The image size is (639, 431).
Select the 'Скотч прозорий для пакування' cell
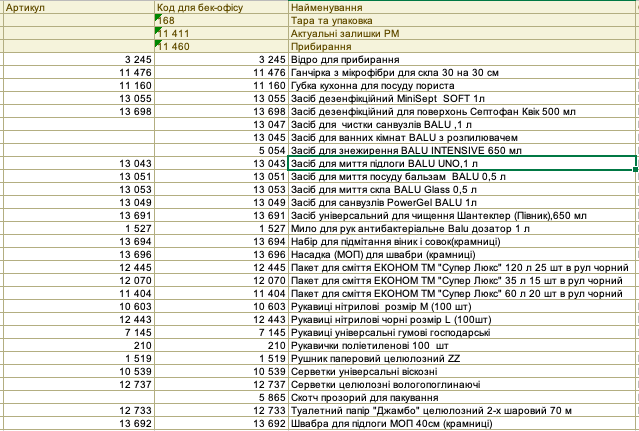coord(463,398)
